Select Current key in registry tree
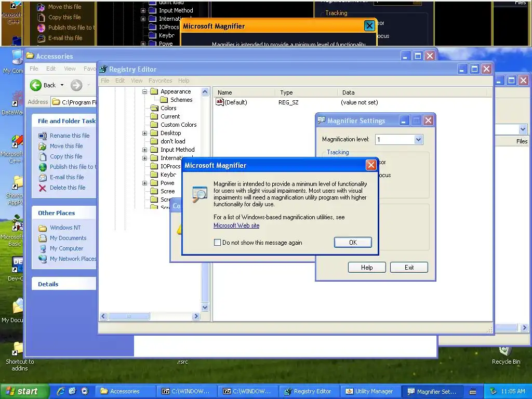Viewport: 532px width, 399px height. coord(170,116)
